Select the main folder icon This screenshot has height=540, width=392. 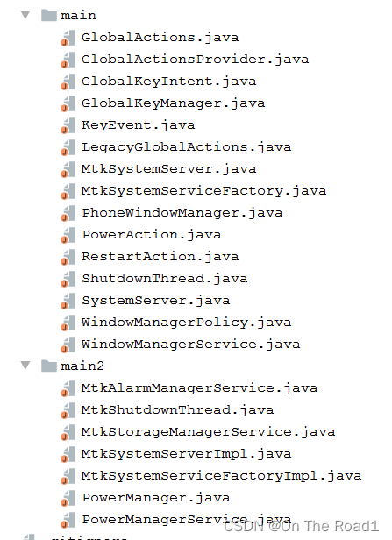(48, 15)
